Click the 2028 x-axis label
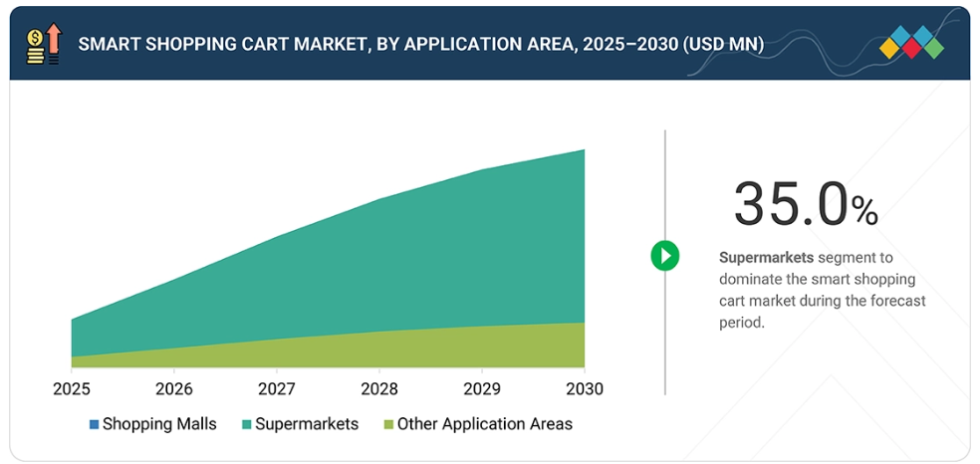Viewport: 980px width, 464px height. [x=379, y=388]
